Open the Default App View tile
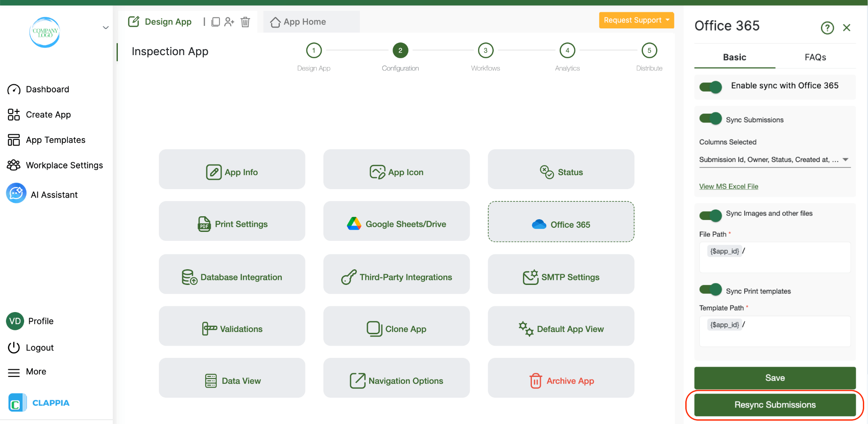The height and width of the screenshot is (424, 868). coord(561,326)
